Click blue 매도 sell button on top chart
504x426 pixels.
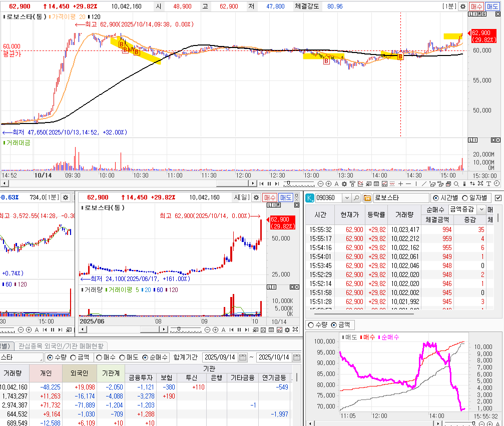[x=492, y=6]
